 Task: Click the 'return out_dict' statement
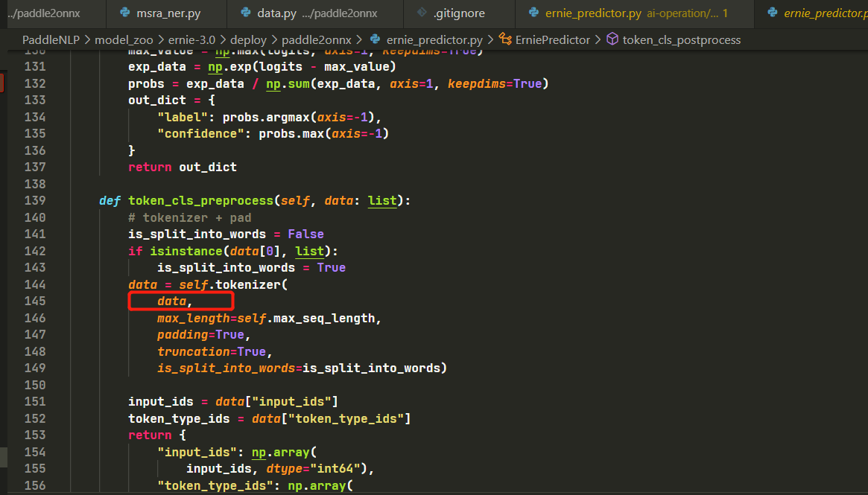click(x=183, y=167)
